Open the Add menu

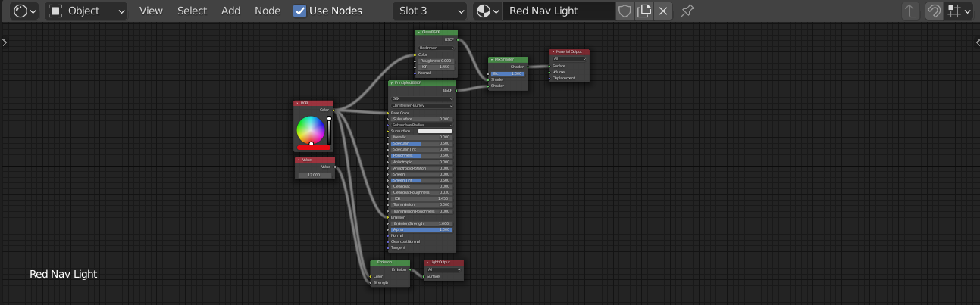(230, 11)
